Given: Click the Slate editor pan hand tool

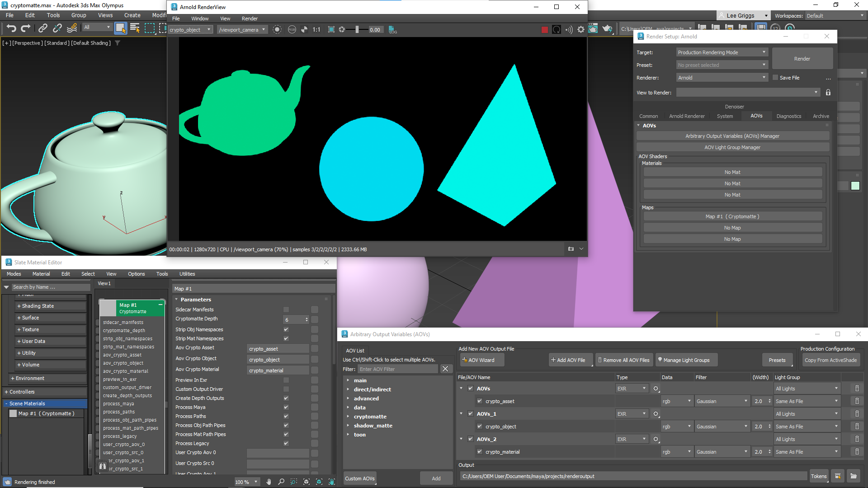Looking at the screenshot, I should [x=269, y=482].
